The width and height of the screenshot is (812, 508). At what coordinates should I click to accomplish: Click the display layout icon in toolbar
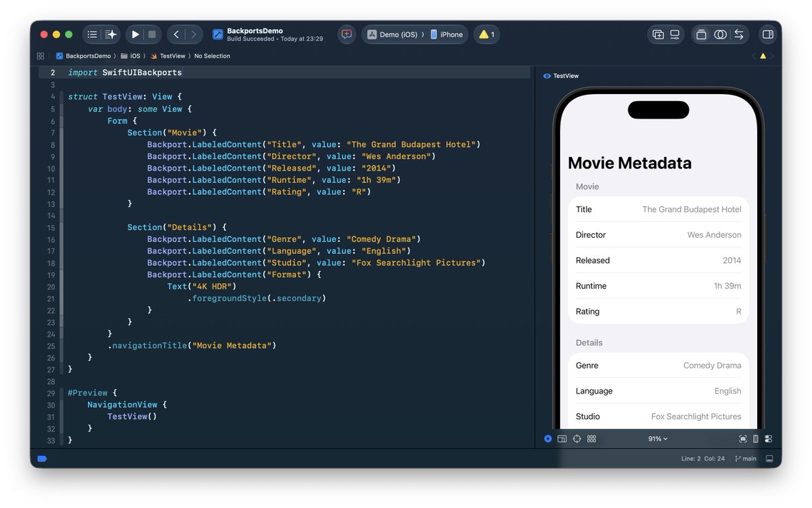[675, 35]
